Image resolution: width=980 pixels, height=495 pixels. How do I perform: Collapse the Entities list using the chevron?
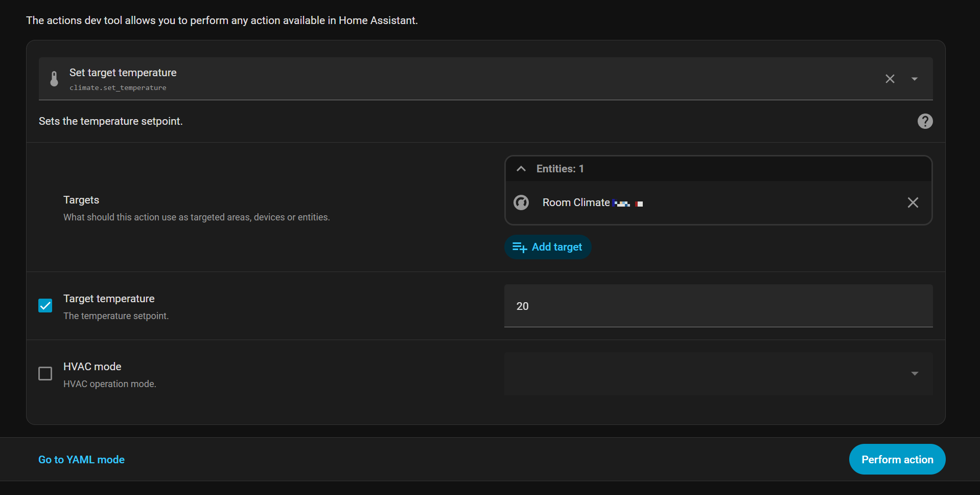click(521, 169)
